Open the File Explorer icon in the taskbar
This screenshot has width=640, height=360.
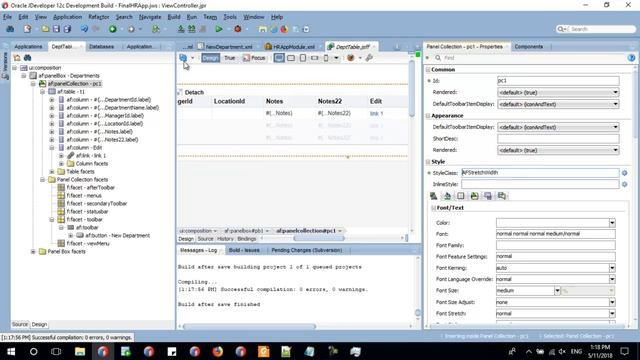(x=80, y=351)
